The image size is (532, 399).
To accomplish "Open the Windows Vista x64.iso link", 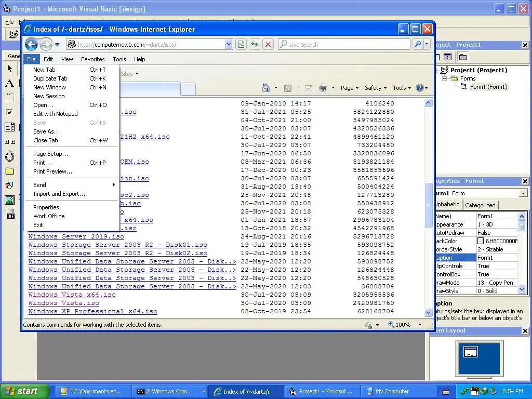I will point(72,295).
